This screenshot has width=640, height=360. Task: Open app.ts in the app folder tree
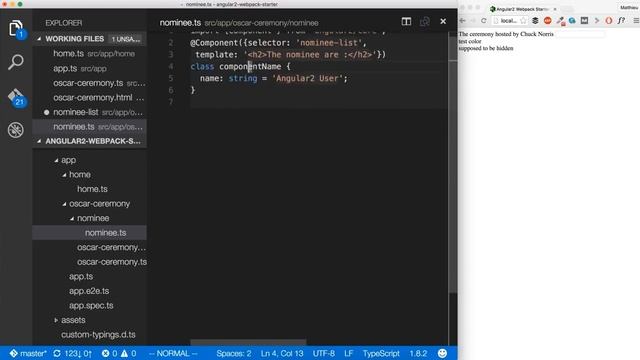click(x=81, y=276)
